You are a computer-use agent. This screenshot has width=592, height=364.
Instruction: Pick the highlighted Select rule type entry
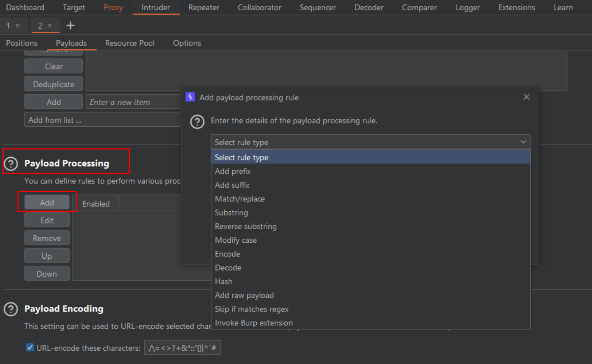coord(370,157)
